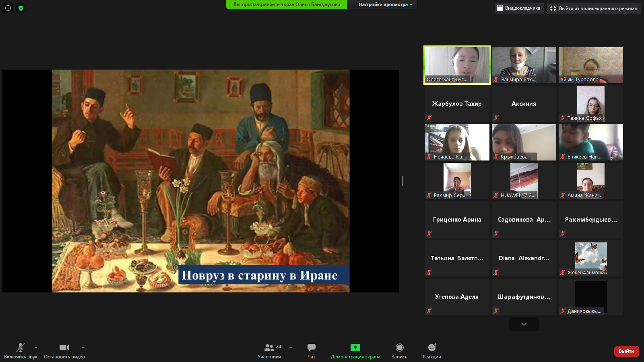Switch to Вид докладчика speaker view
This screenshot has height=362, width=644.
(x=519, y=8)
